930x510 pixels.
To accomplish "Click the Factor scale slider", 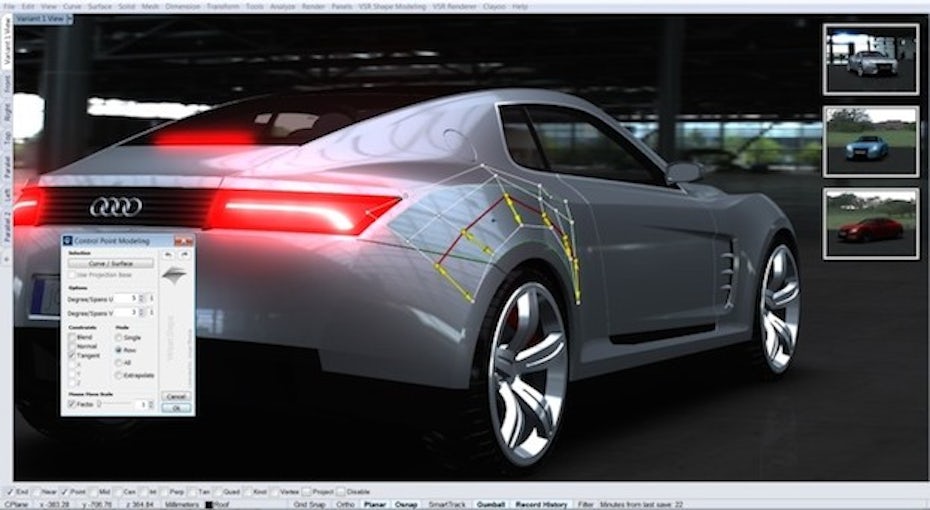I will pyautogui.click(x=115, y=404).
